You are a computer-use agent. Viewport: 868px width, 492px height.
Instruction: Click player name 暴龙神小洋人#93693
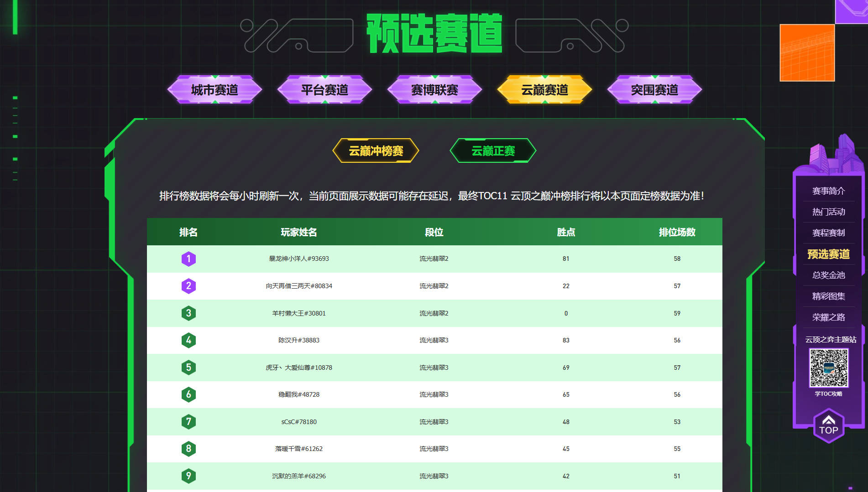point(298,259)
